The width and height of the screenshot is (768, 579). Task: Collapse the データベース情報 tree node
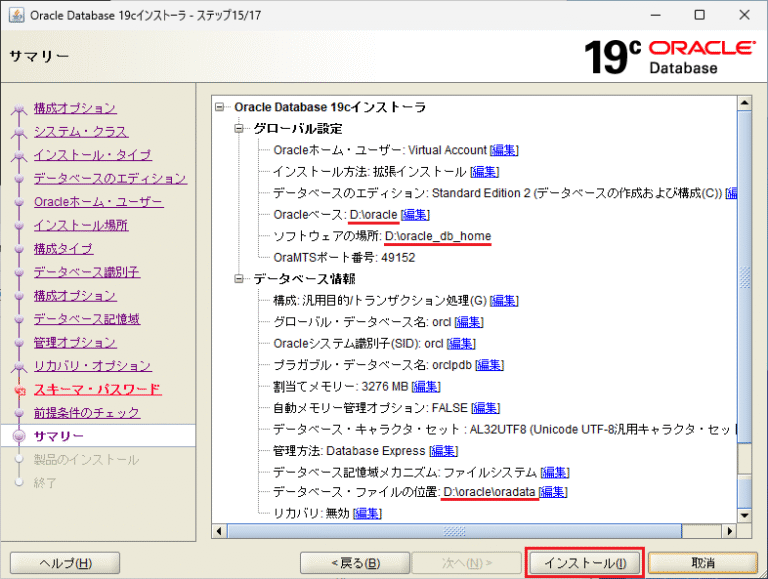[x=239, y=279]
